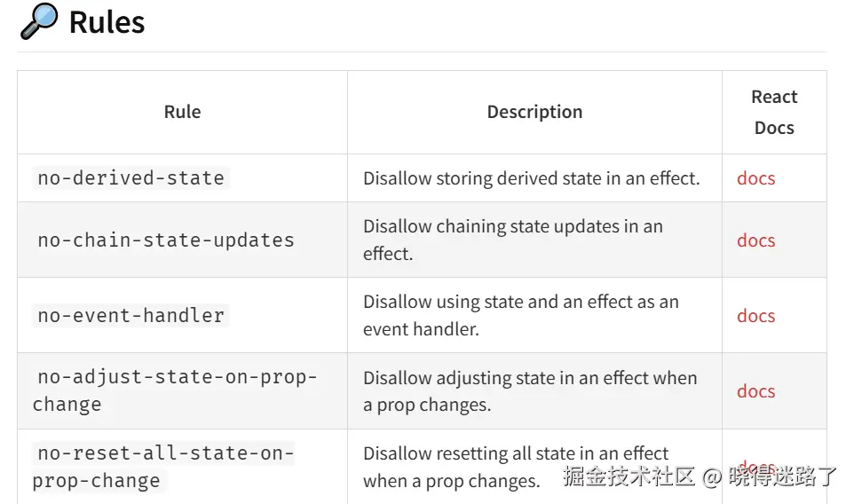The width and height of the screenshot is (854, 504).
Task: Click the 'Disallow storing derived state' description
Action: pyautogui.click(x=531, y=178)
